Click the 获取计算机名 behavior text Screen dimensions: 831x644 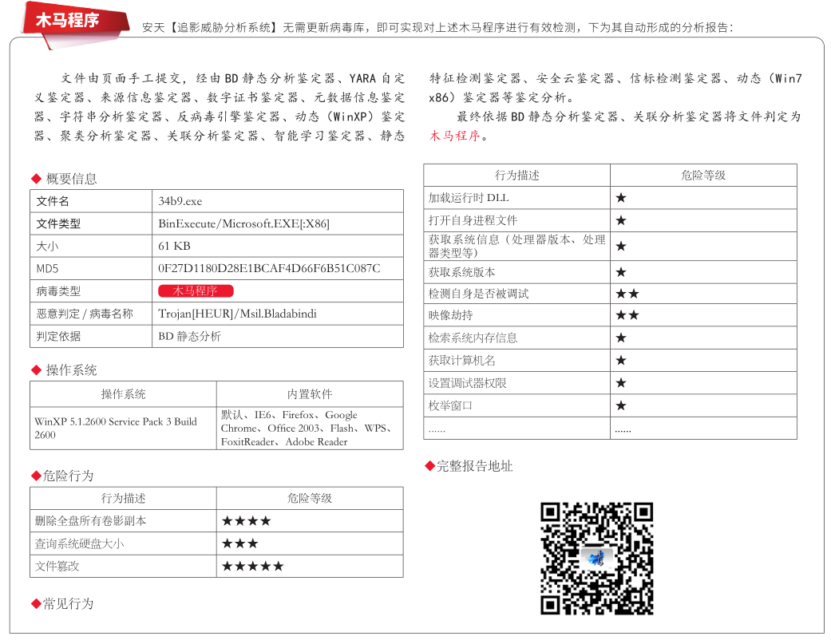coord(461,360)
